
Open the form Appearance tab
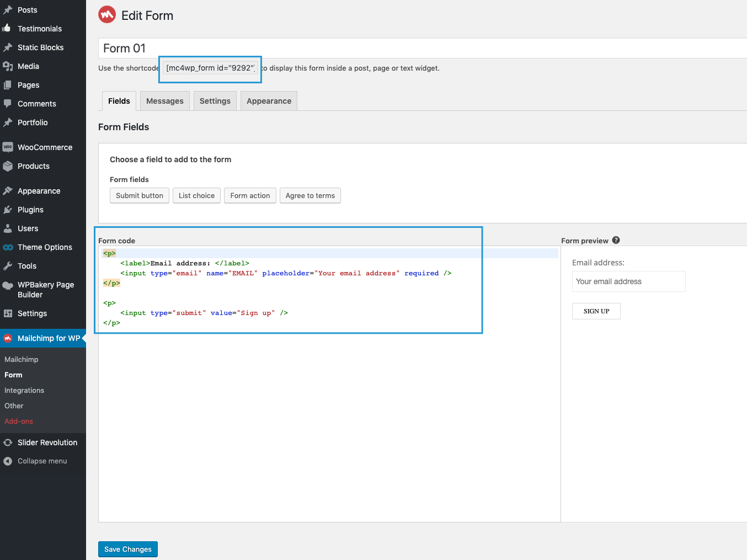[x=269, y=101]
